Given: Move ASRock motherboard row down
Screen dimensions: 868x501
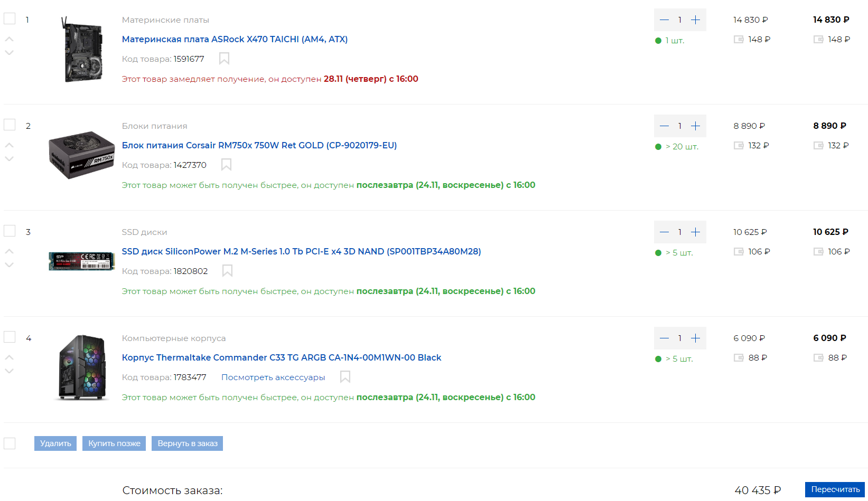Looking at the screenshot, I should click(x=9, y=52).
